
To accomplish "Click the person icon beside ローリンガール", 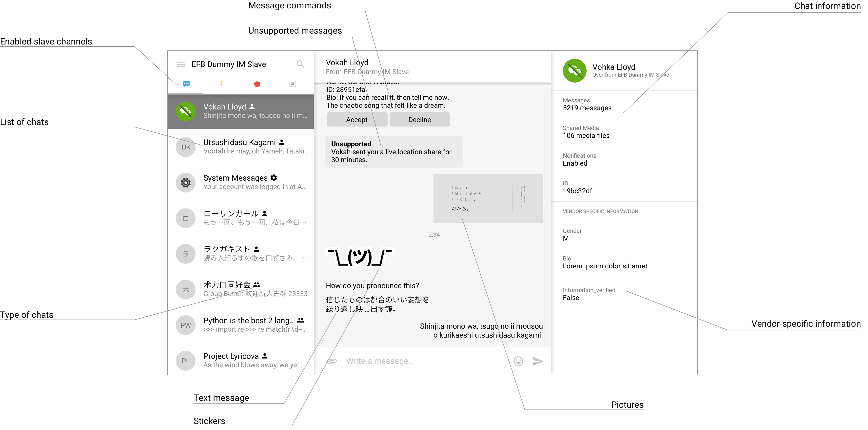I will pyautogui.click(x=264, y=214).
